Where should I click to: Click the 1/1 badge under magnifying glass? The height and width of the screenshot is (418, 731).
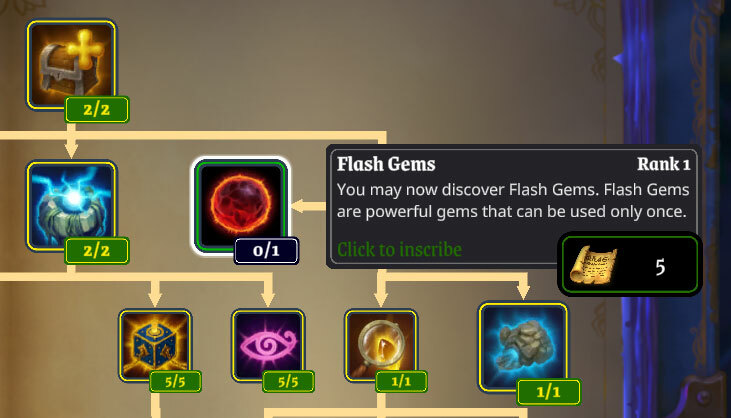tap(401, 382)
